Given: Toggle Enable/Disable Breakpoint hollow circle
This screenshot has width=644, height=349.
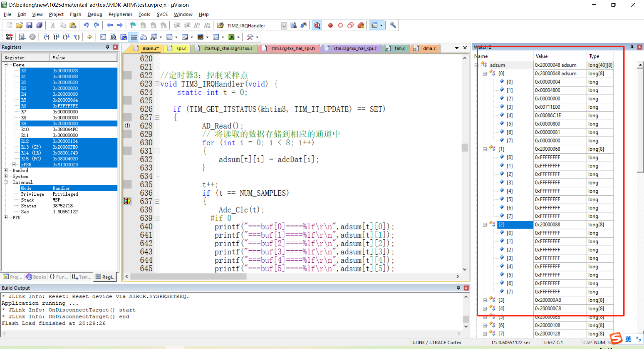Looking at the screenshot, I should click(x=340, y=25).
